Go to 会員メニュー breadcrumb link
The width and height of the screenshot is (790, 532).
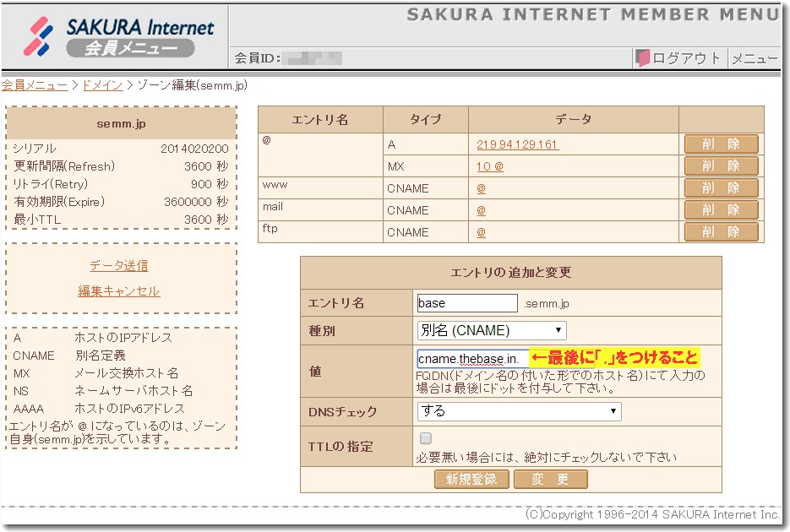pyautogui.click(x=35, y=85)
